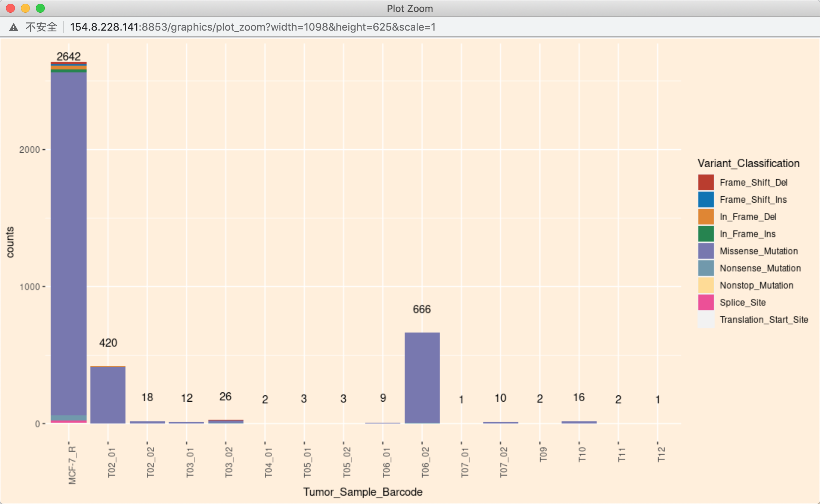This screenshot has height=504, width=820.
Task: Click the Frame_Shift_Ins legend label
Action: click(x=753, y=200)
